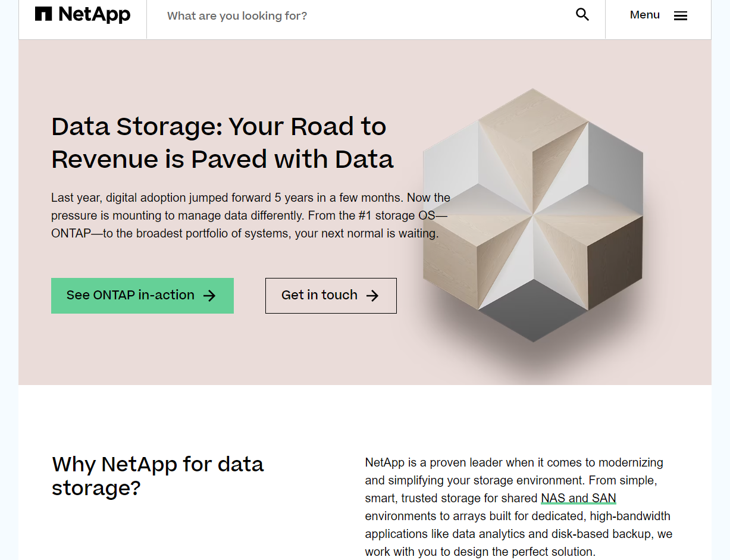The width and height of the screenshot is (730, 560).
Task: Open the 'NAS and SAN' link
Action: click(x=578, y=498)
